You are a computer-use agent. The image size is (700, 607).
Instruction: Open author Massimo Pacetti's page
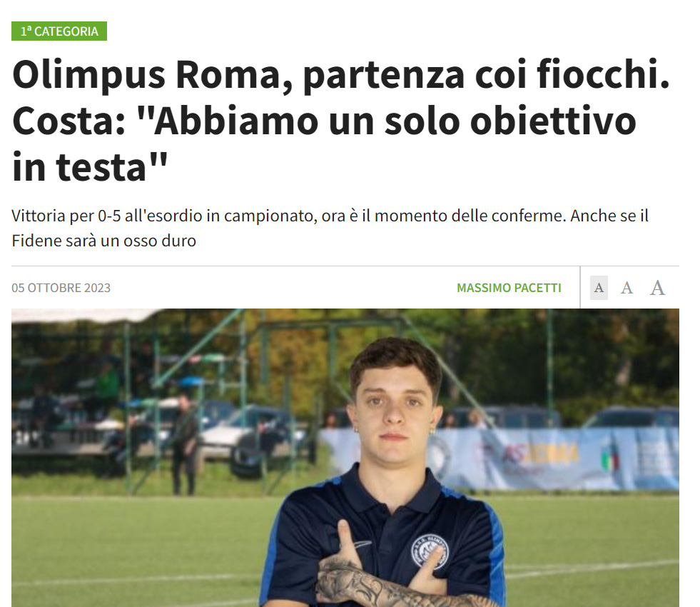509,288
